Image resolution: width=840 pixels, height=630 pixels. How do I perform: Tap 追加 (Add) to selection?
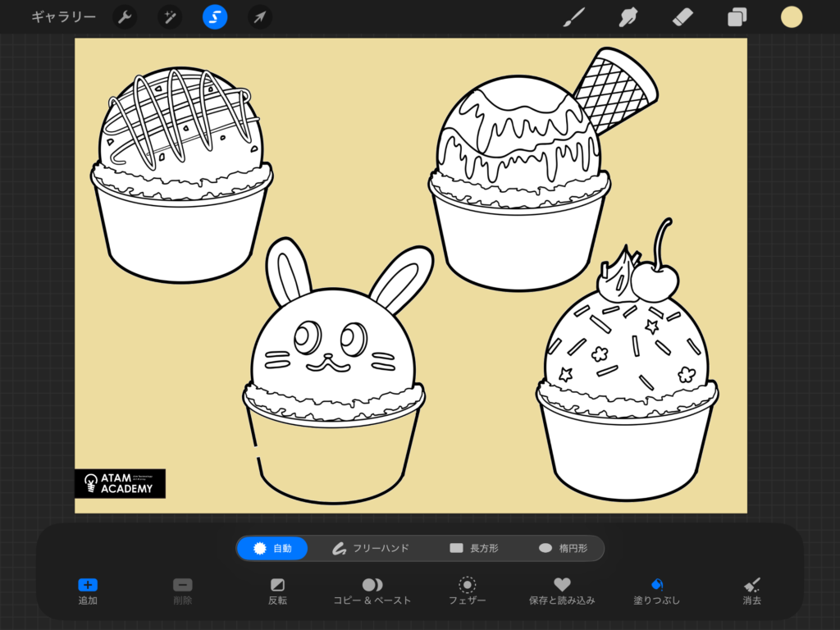[88, 591]
